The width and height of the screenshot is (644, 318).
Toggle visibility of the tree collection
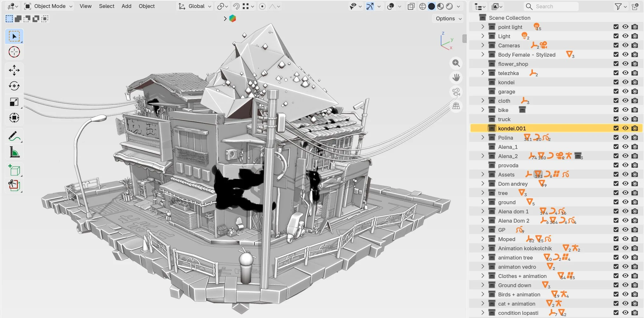coord(625,193)
